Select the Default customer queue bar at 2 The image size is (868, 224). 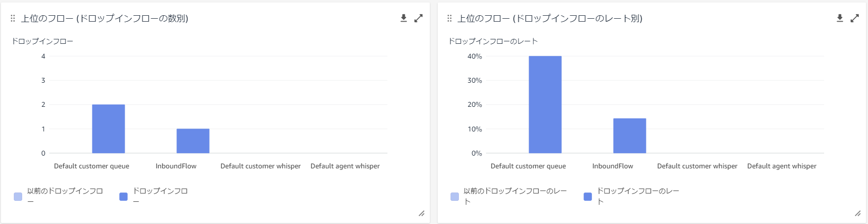pyautogui.click(x=108, y=129)
